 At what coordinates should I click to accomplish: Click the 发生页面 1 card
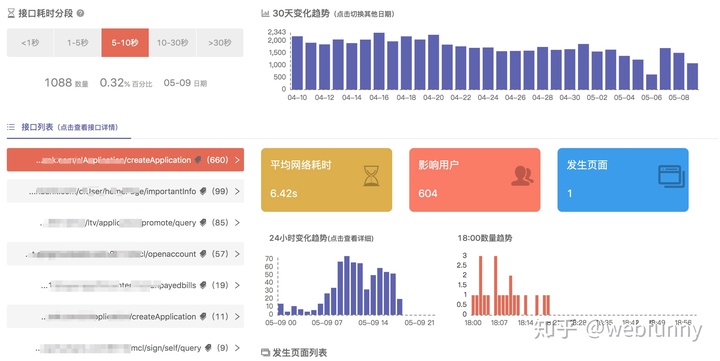[623, 180]
